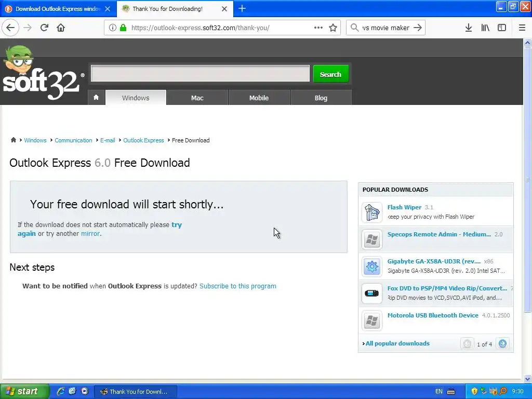
Task: Click the forward navigation arrow
Action: (x=28, y=28)
